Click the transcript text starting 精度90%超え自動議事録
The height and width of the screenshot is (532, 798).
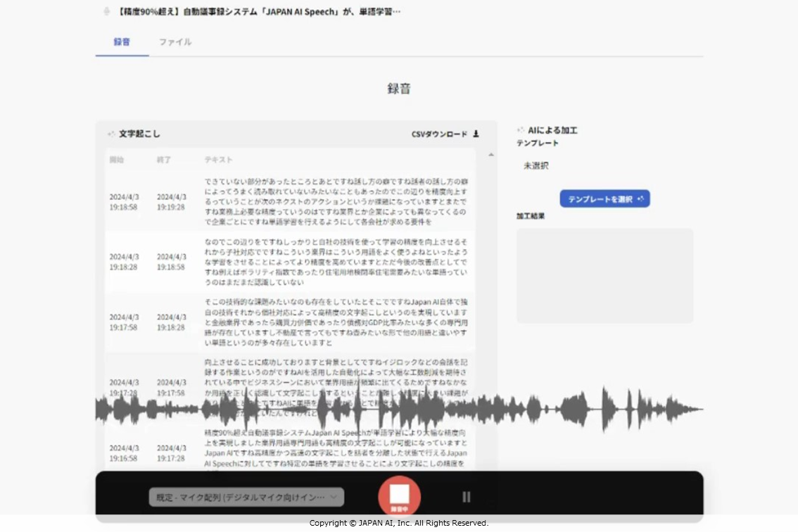(x=336, y=448)
